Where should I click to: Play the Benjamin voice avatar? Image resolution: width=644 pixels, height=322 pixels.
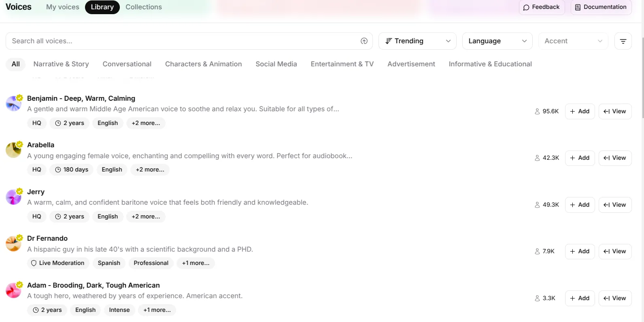click(13, 104)
